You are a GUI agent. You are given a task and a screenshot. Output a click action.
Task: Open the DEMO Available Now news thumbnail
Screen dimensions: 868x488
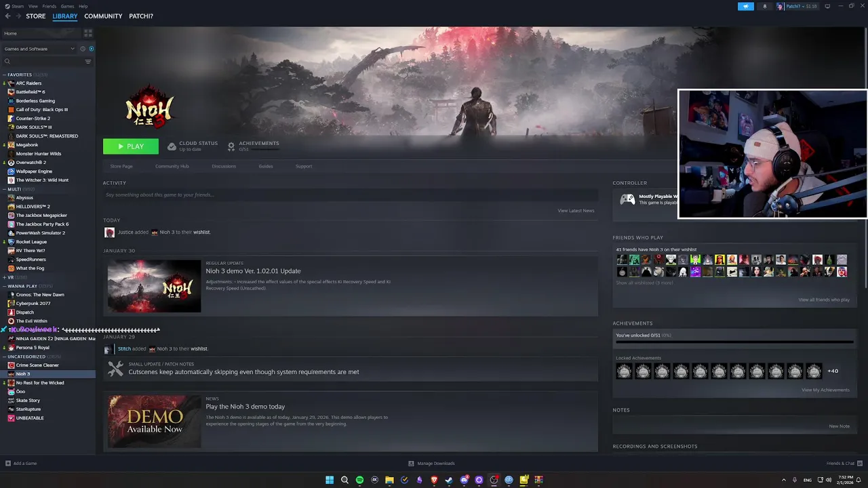click(154, 421)
